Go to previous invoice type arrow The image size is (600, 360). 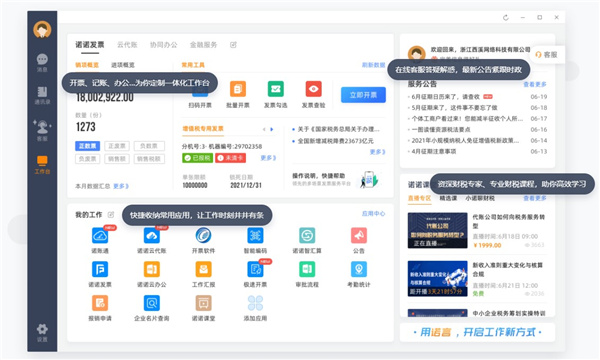pyautogui.click(x=264, y=129)
